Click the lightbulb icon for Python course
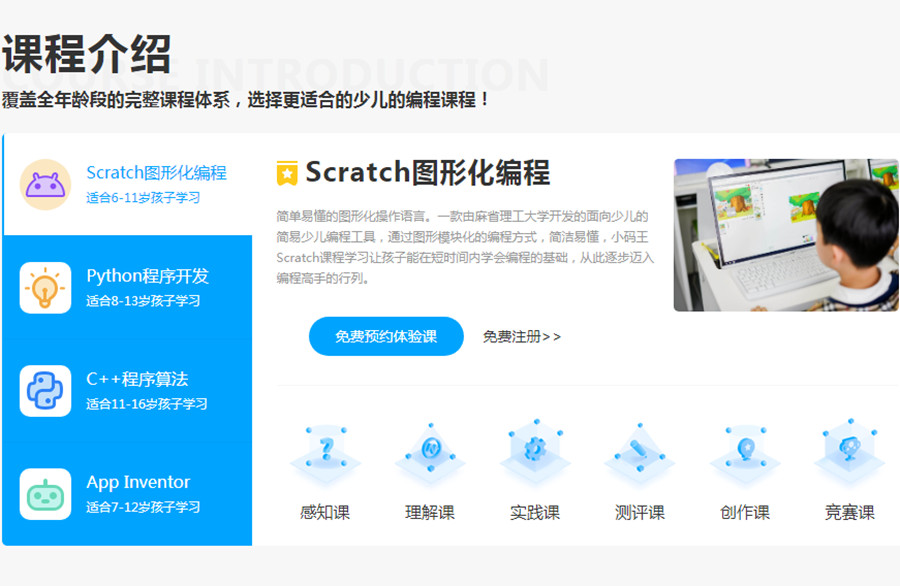The image size is (900, 586). pos(45,288)
